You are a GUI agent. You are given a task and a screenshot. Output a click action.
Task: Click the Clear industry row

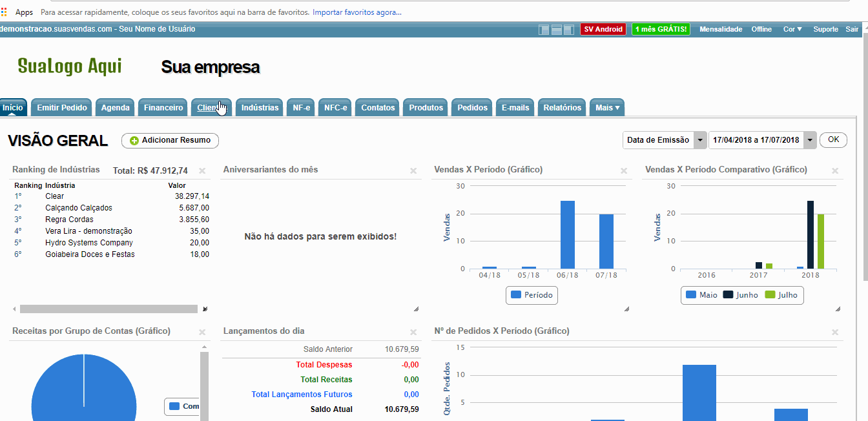pyautogui.click(x=112, y=196)
